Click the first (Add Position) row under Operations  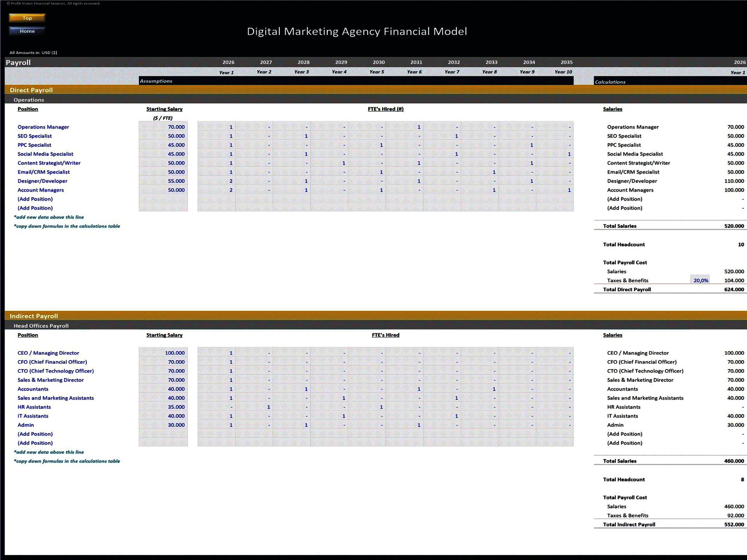coord(35,199)
